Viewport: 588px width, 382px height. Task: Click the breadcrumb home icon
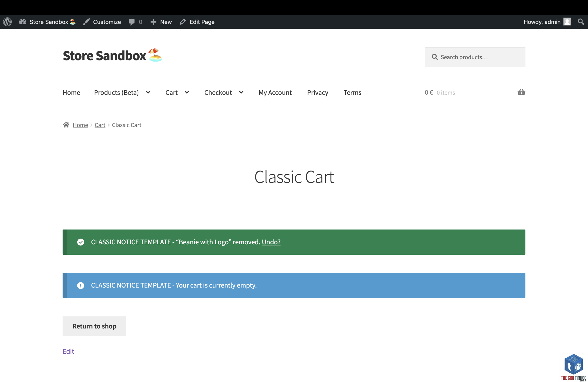tap(66, 125)
